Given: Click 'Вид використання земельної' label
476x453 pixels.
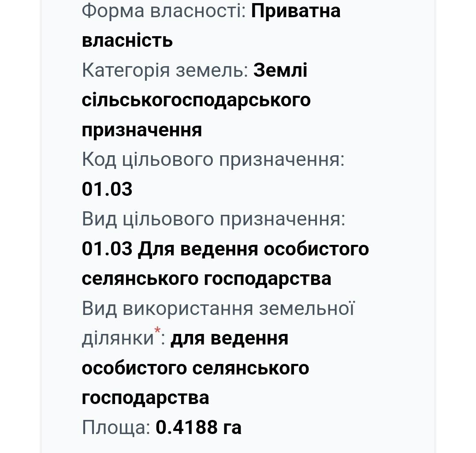Looking at the screenshot, I should (218, 308).
